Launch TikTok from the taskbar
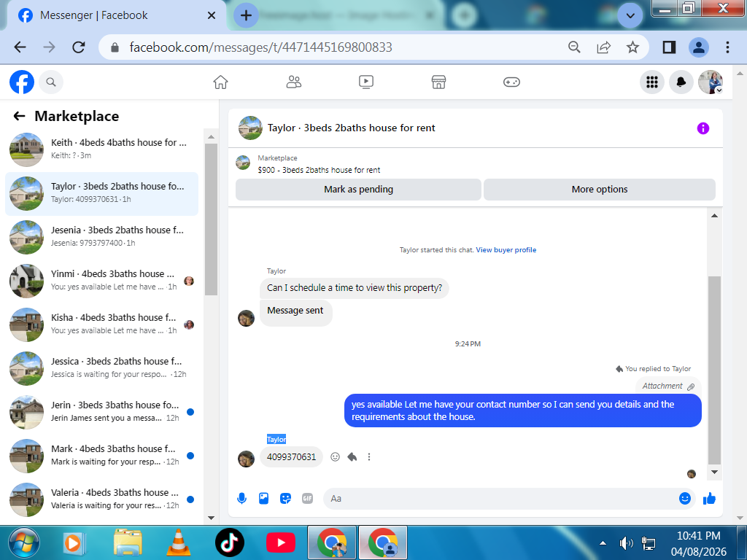 (x=230, y=542)
